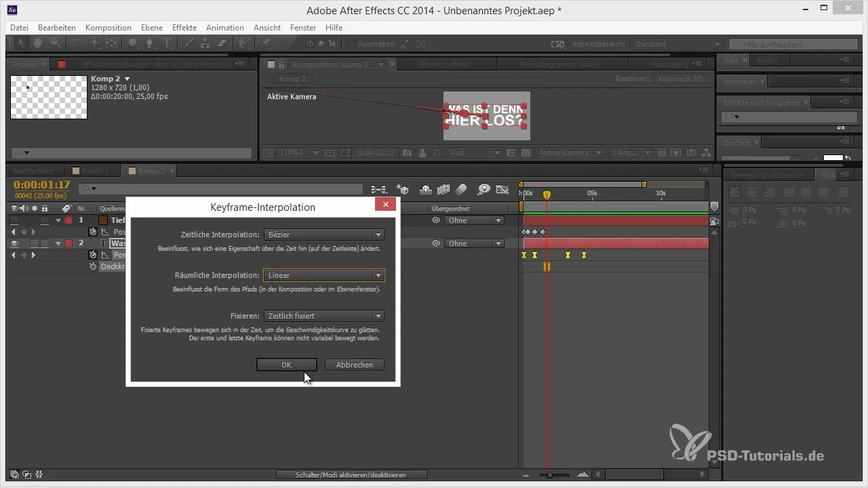Open Aktive Kamera view dropdown
The height and width of the screenshot is (488, 868).
coord(568,153)
